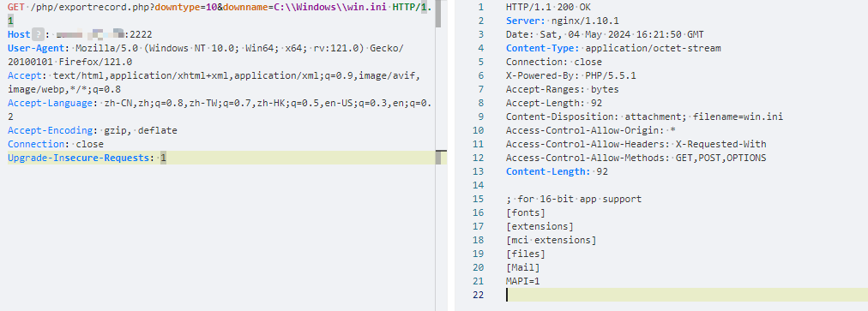Select the nginx/1.10.1 server value
This screenshot has width=868, height=311.
click(x=584, y=21)
